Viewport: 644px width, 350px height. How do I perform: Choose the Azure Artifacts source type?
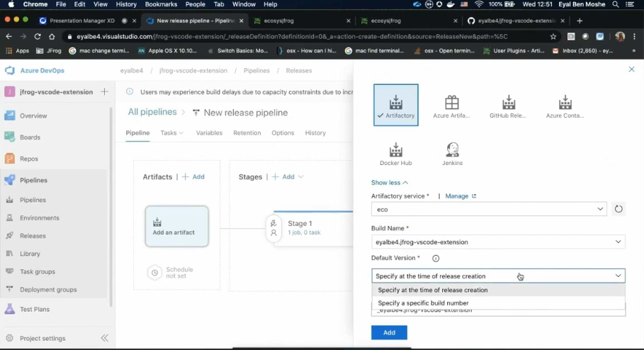[451, 107]
